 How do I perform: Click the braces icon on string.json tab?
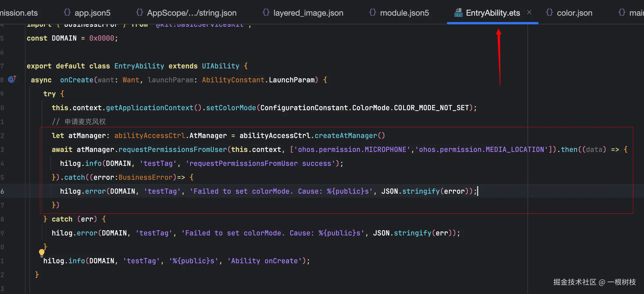click(139, 12)
